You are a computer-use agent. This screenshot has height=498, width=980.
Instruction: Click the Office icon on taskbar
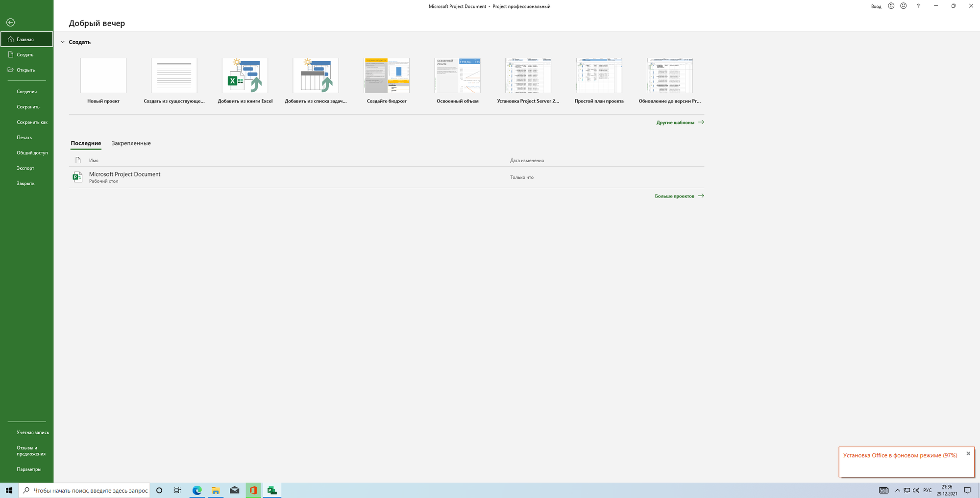[x=253, y=490]
